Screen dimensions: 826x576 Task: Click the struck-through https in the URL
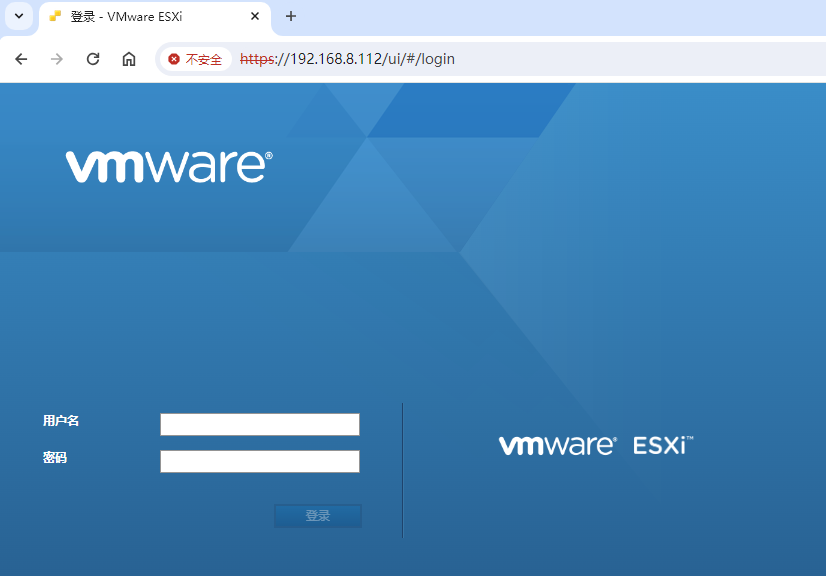tap(257, 59)
